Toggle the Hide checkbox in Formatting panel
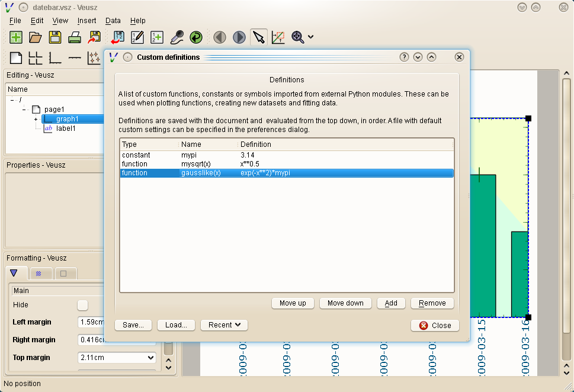Screen dimensions: 574x392 click(x=82, y=305)
